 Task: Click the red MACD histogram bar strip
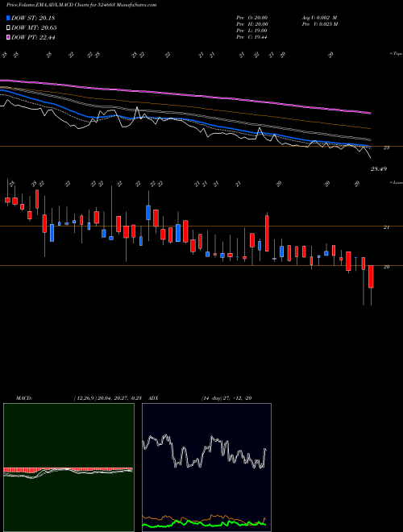point(68,470)
